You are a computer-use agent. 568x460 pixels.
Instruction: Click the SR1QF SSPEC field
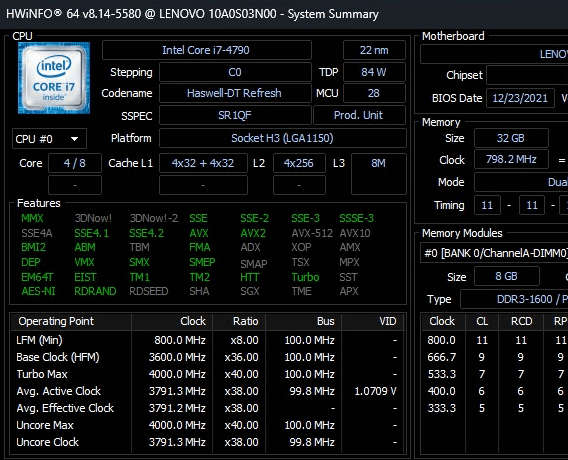[x=235, y=115]
